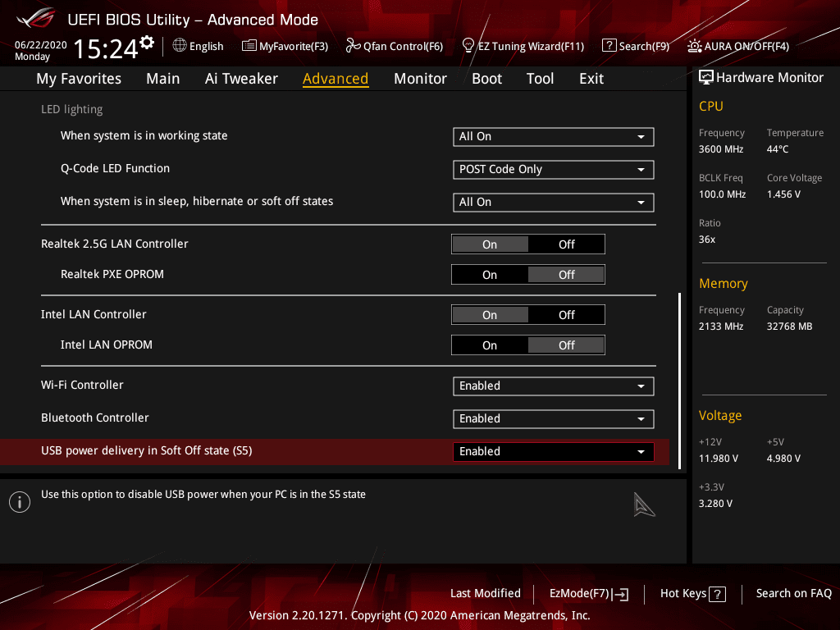This screenshot has height=630, width=840.
Task: Click the Search question mark icon
Action: click(609, 46)
